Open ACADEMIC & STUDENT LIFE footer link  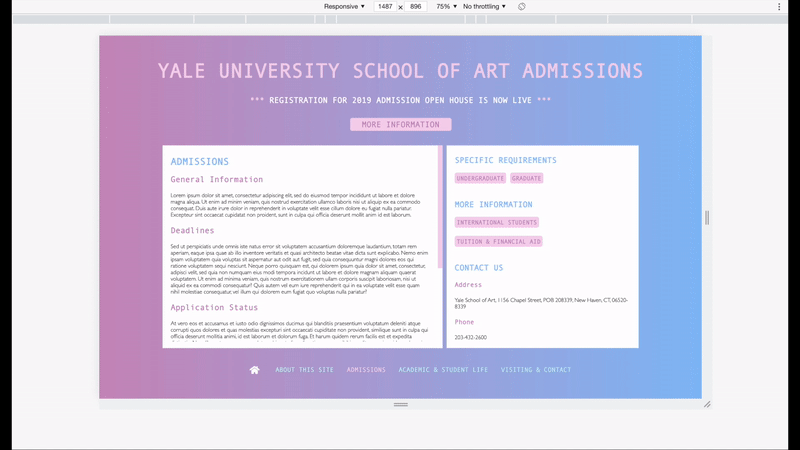[x=443, y=370]
